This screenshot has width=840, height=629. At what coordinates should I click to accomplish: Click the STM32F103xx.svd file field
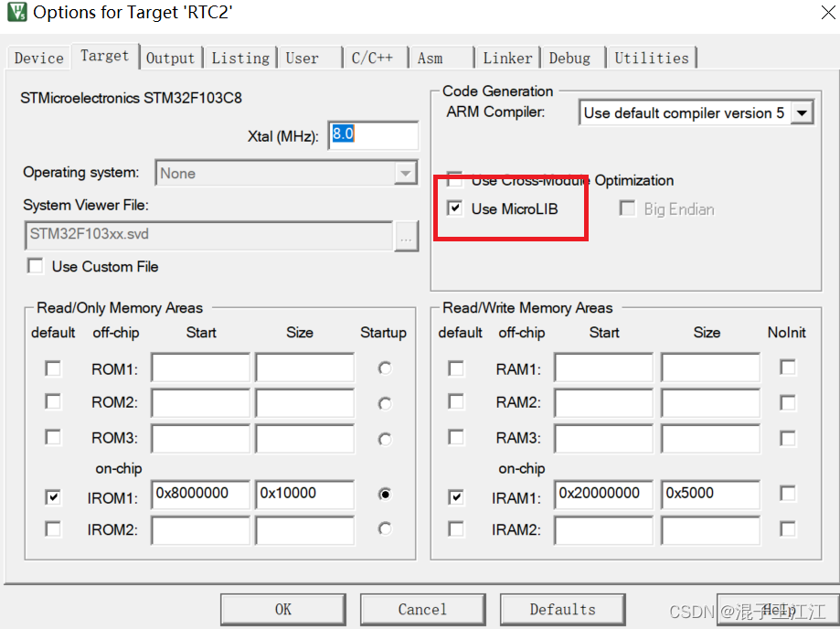click(208, 235)
